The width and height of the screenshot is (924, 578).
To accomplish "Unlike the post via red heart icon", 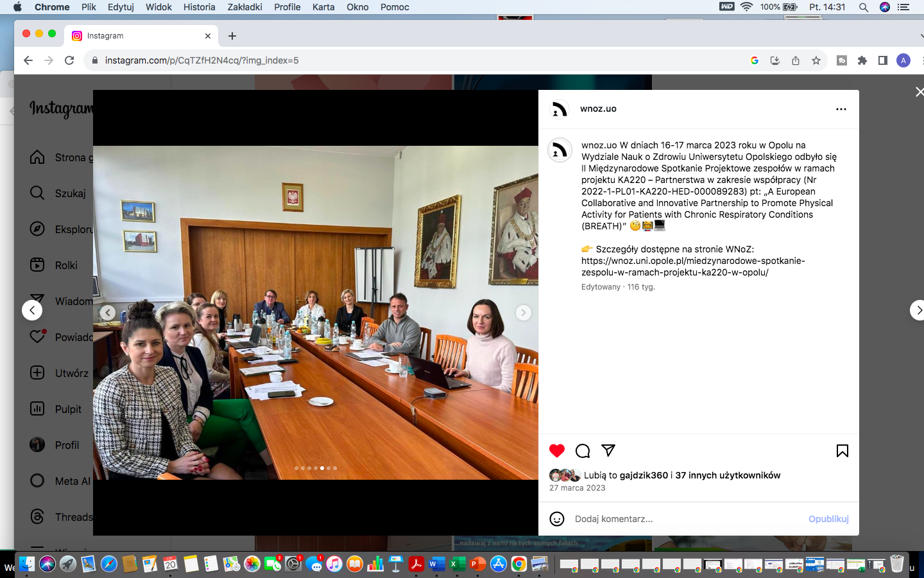I will tap(557, 451).
